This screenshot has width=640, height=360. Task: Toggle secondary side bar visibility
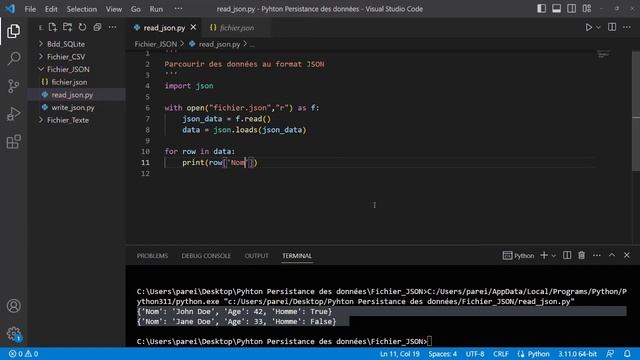[x=571, y=9]
